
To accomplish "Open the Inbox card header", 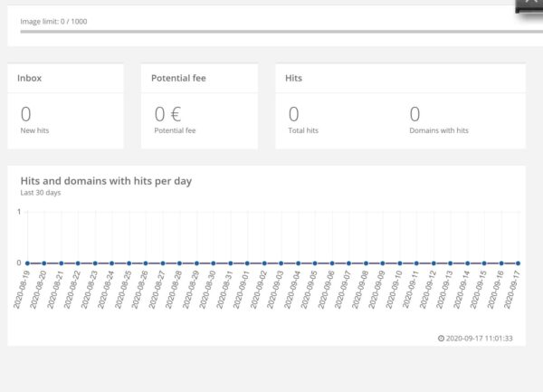I will pos(30,78).
